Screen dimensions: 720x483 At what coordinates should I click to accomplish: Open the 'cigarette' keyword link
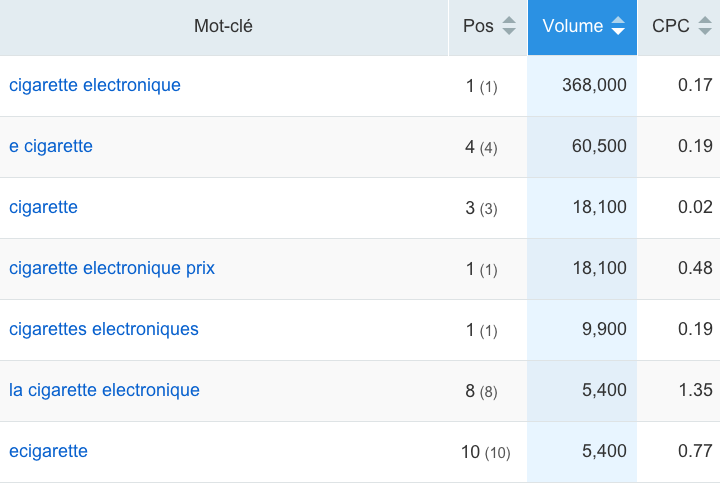(x=44, y=208)
